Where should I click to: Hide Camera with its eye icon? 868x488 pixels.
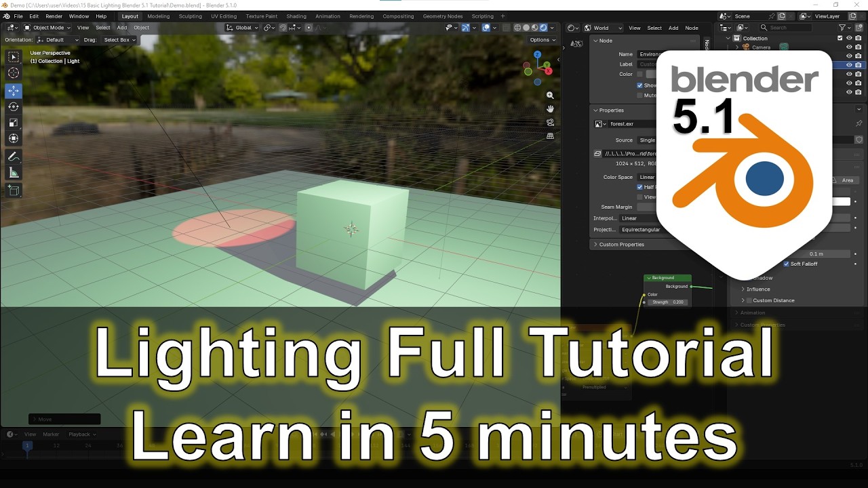click(849, 47)
